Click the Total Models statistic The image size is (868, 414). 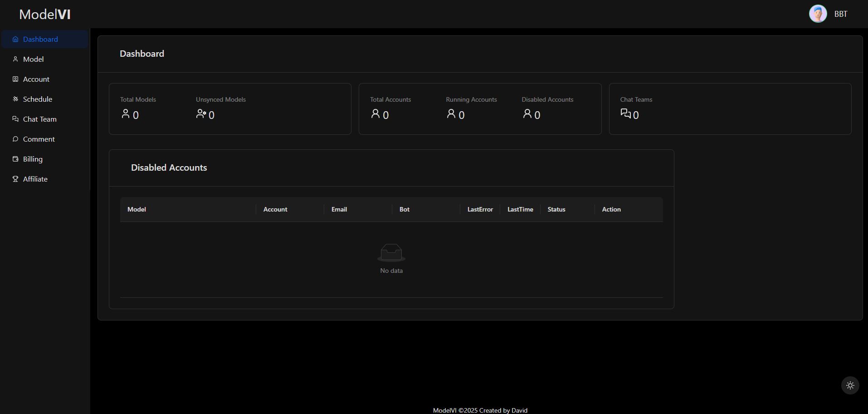tap(138, 109)
